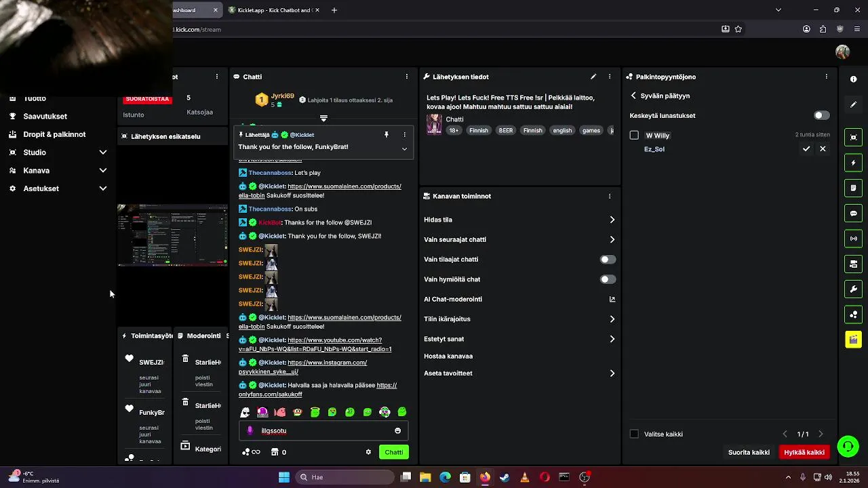Click the broadcast signal icon in right sidebar
868x488 pixels.
[853, 239]
